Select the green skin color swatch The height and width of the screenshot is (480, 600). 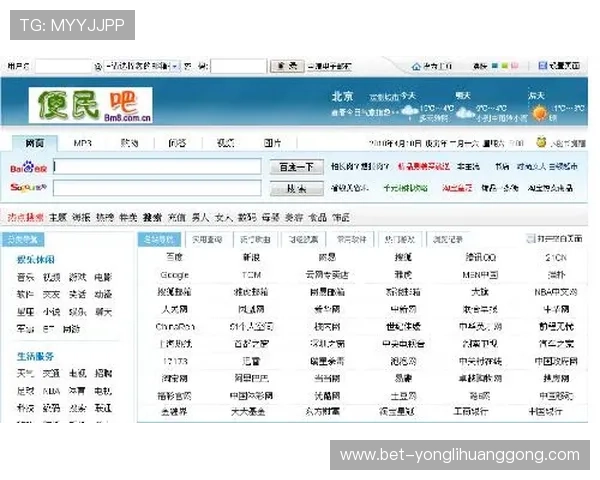point(505,66)
